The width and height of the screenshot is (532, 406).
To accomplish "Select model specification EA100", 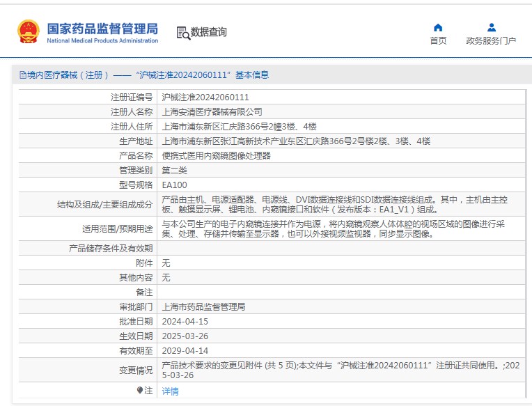I will [174, 185].
